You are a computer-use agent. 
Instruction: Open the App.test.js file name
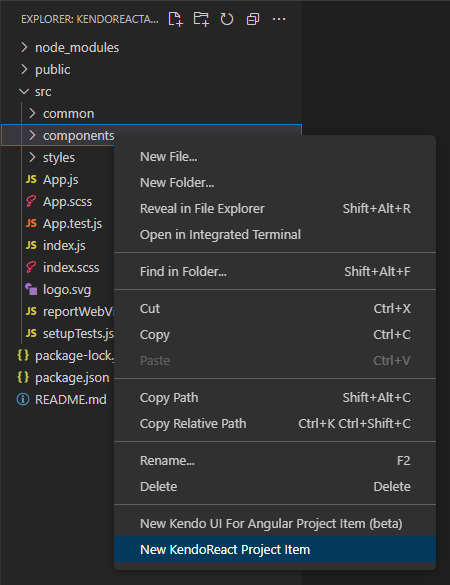[72, 224]
